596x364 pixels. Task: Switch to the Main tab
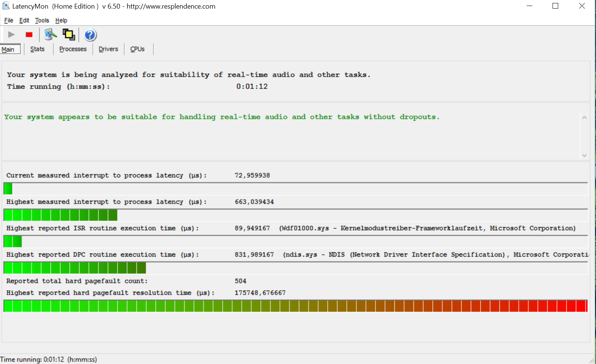[x=8, y=49]
